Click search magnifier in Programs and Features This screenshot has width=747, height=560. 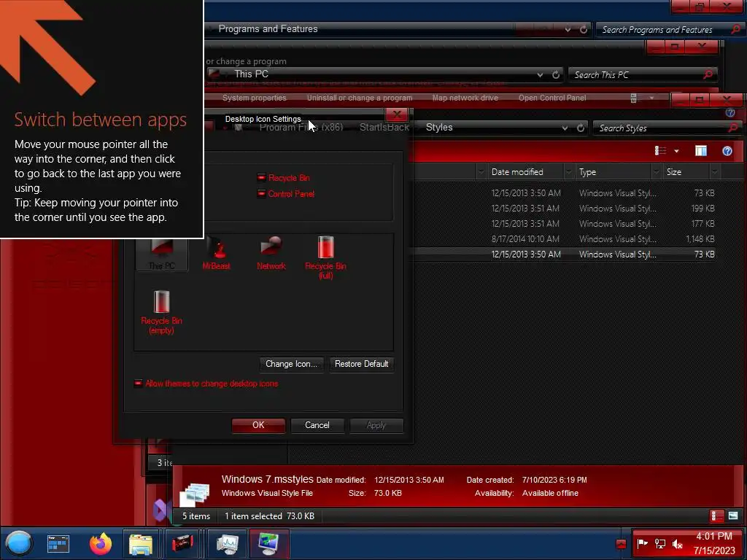click(x=735, y=29)
